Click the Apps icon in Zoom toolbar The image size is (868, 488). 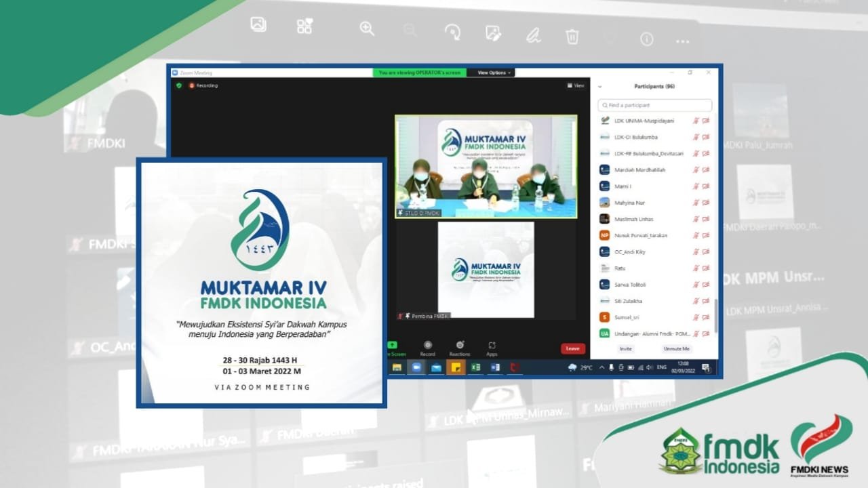492,348
